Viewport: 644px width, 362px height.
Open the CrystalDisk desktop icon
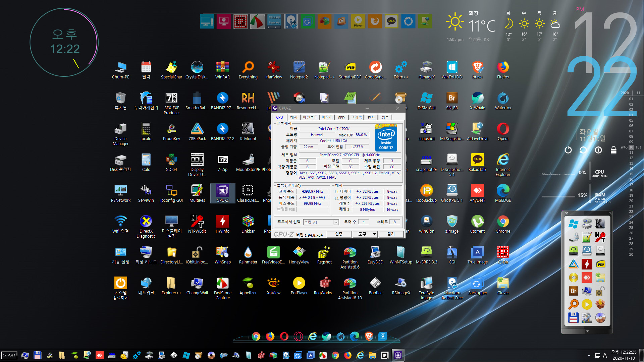click(x=197, y=70)
